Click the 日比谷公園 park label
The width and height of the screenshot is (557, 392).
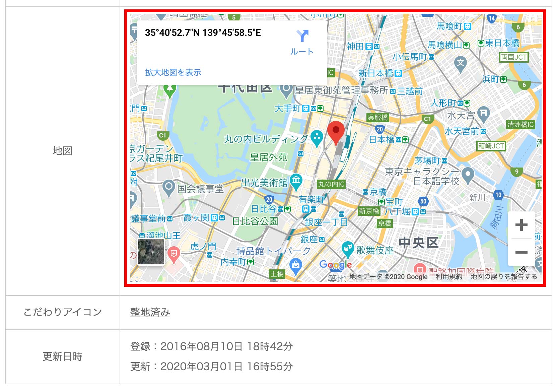coord(255,221)
